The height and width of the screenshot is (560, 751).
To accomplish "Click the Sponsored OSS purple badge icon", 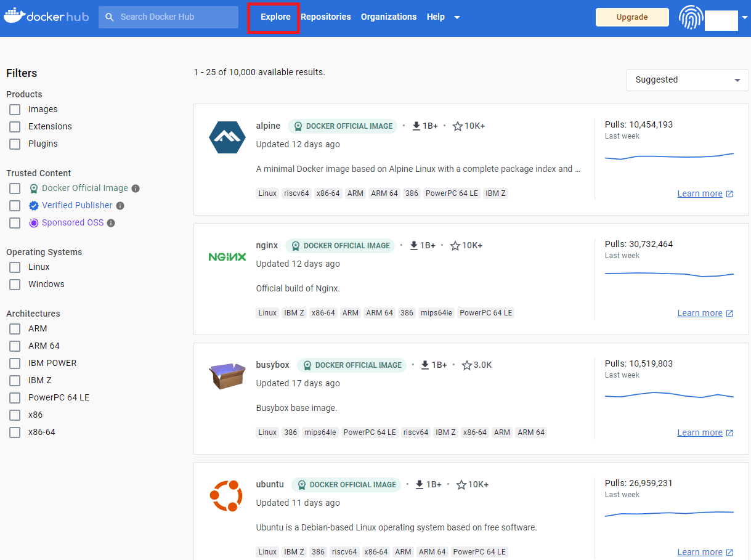I will (x=34, y=223).
